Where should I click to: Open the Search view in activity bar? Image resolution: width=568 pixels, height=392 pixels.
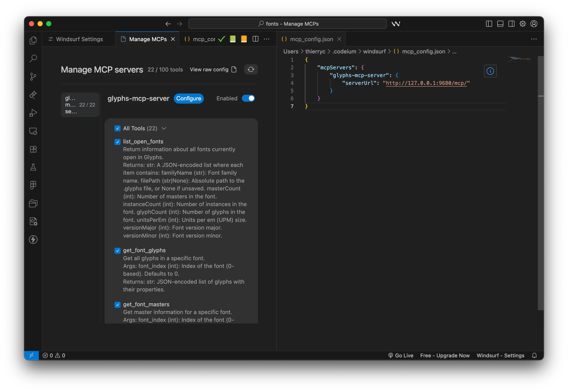pos(33,58)
